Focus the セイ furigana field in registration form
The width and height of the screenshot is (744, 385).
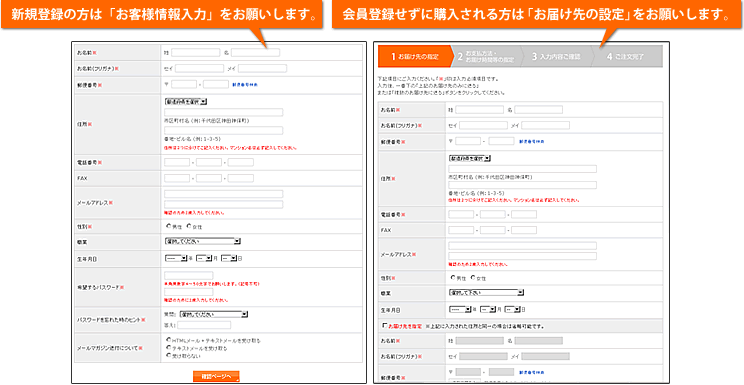coord(199,68)
